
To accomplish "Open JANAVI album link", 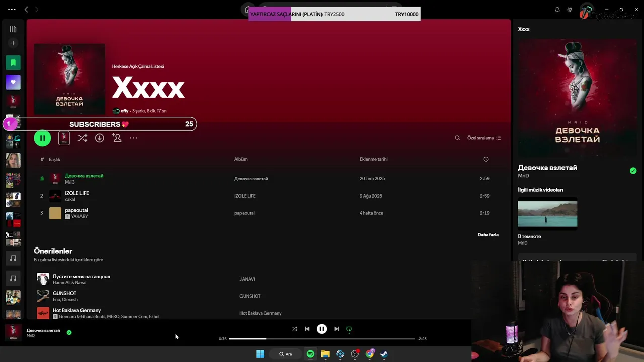I will [247, 279].
